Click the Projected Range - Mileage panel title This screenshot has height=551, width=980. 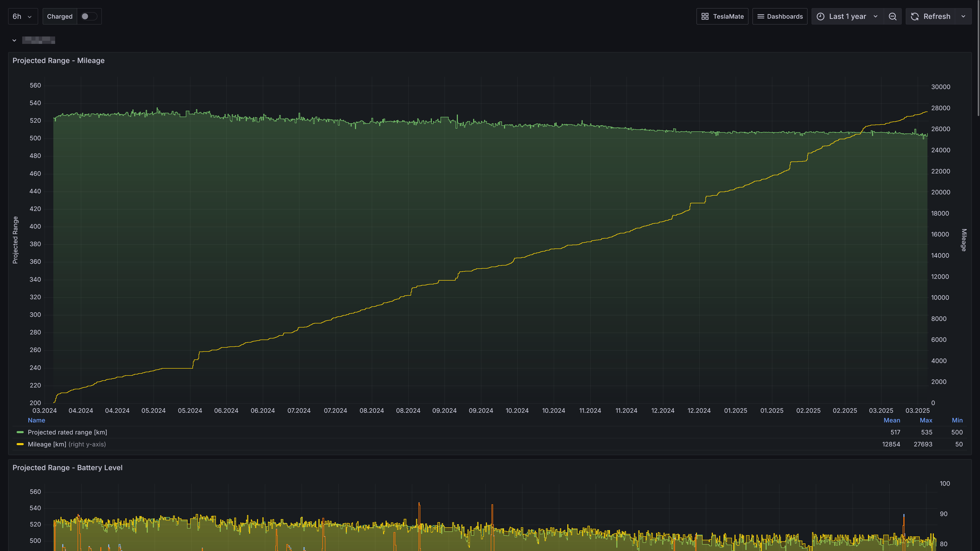point(58,60)
